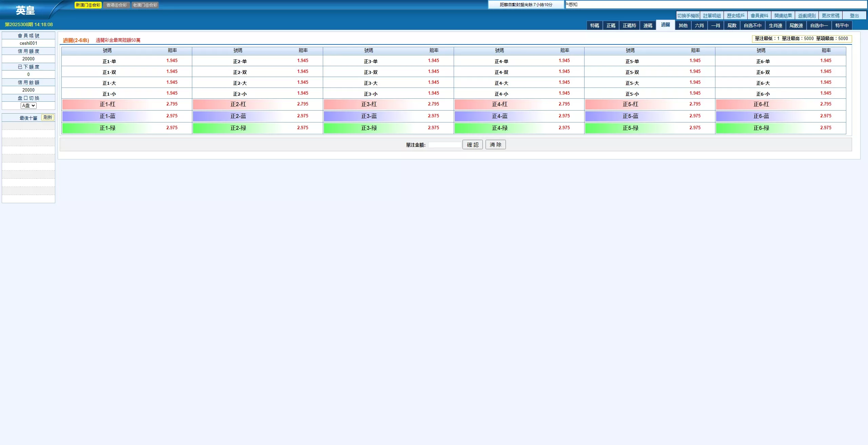Viewport: 868px width, 445px height.
Task: Pick the blue 正3-蓝 bet cell
Action: (x=369, y=116)
